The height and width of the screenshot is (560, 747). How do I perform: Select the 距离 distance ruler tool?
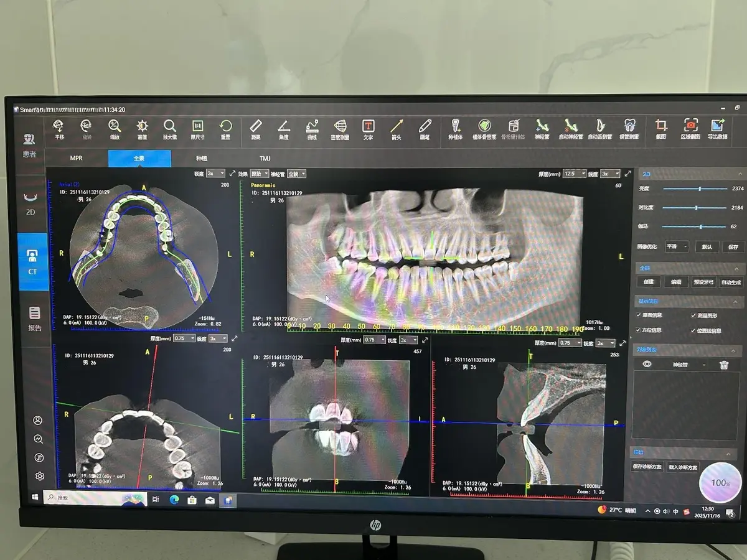tap(255, 126)
